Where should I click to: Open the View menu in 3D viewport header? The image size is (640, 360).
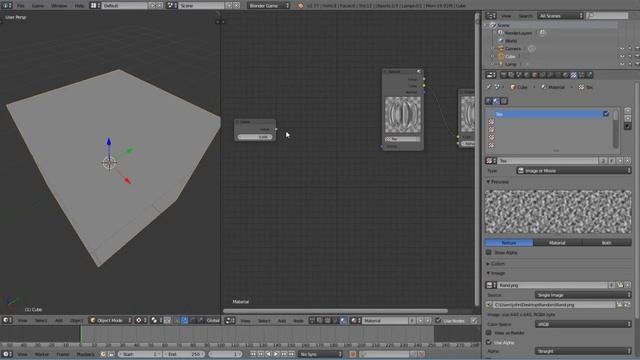click(x=22, y=321)
